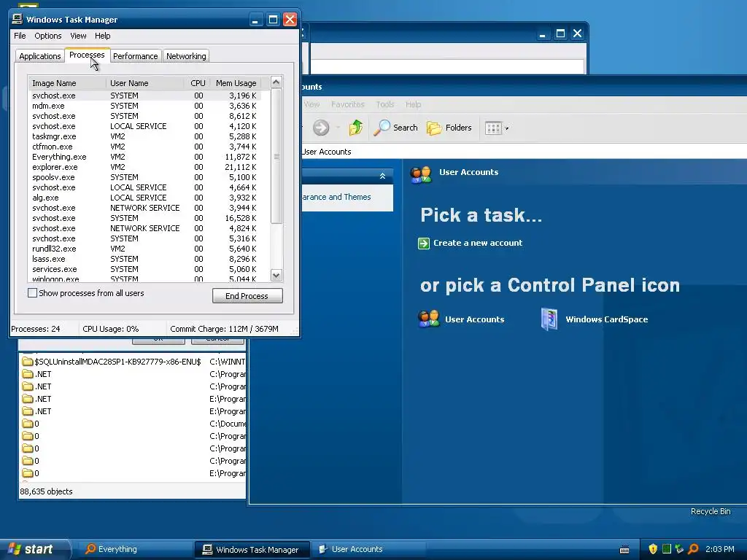Open the File menu in Task Manager

[x=20, y=36]
